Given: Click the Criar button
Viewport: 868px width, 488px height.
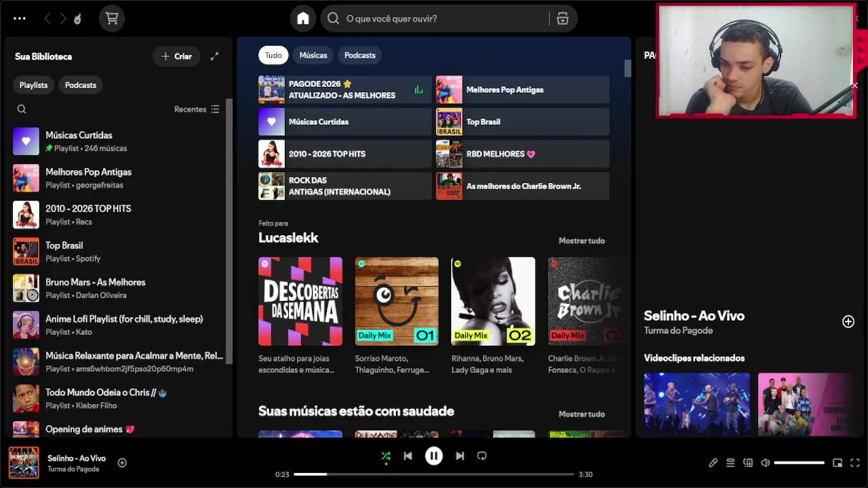Looking at the screenshot, I should [176, 56].
